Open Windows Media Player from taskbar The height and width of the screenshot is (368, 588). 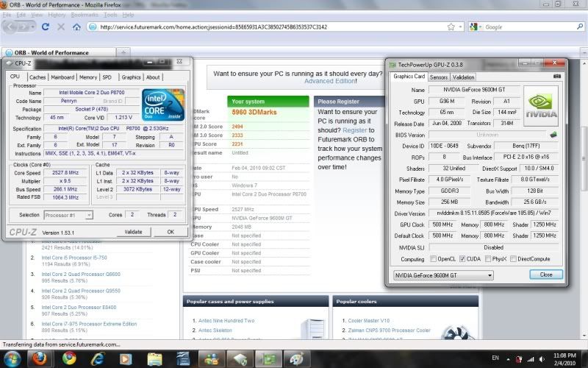coord(126,358)
